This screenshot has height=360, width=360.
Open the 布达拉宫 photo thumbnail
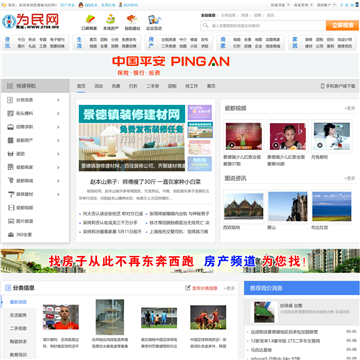[x=332, y=207]
